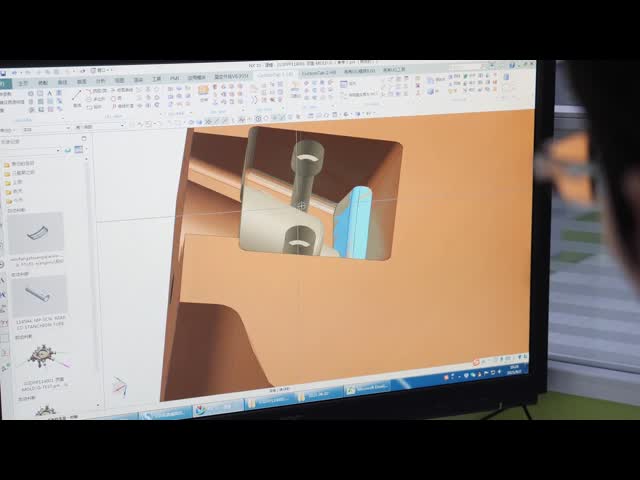Click the system clock in taskbar tray
Screen dimensions: 640x480
pyautogui.click(x=514, y=372)
